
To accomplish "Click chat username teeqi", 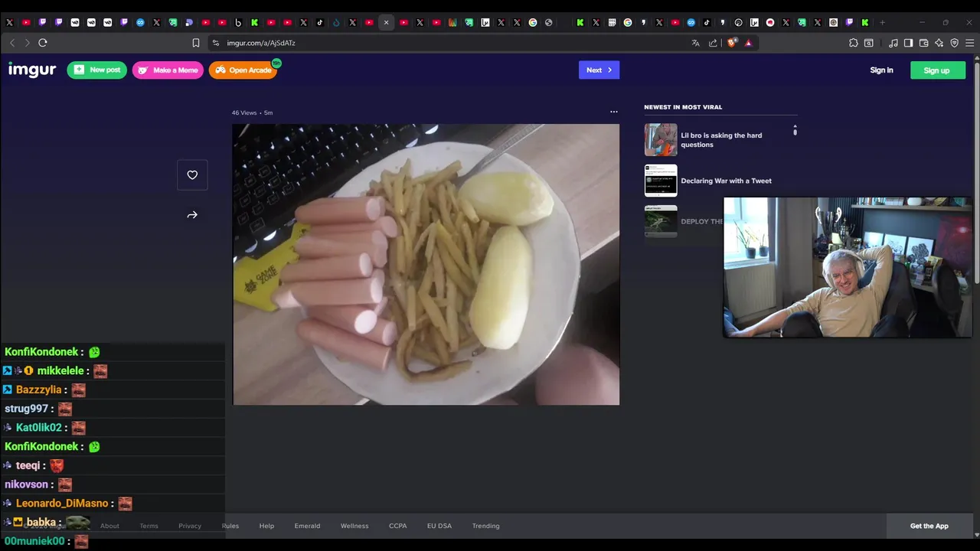I will tap(28, 465).
